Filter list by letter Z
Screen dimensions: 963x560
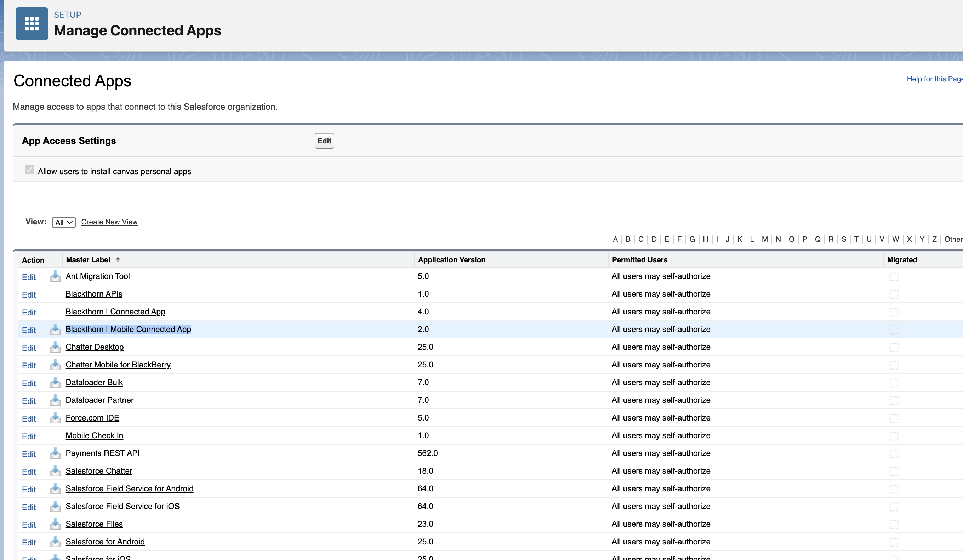[x=934, y=239]
